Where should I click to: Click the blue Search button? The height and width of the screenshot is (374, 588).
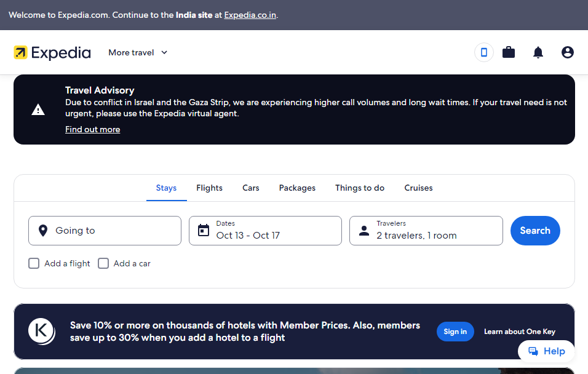534,230
